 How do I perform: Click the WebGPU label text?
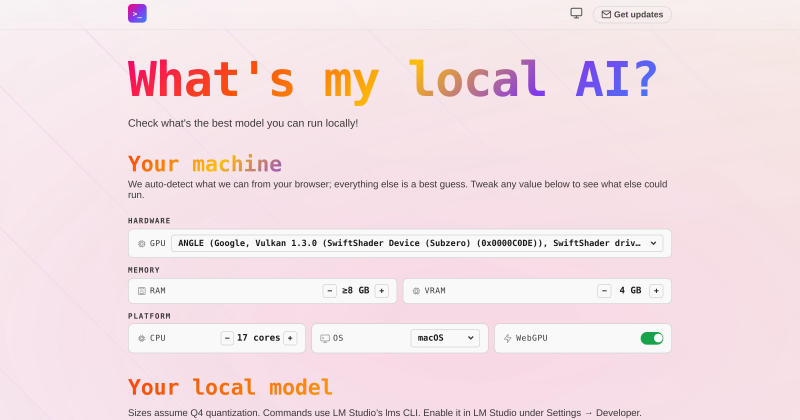(x=532, y=338)
